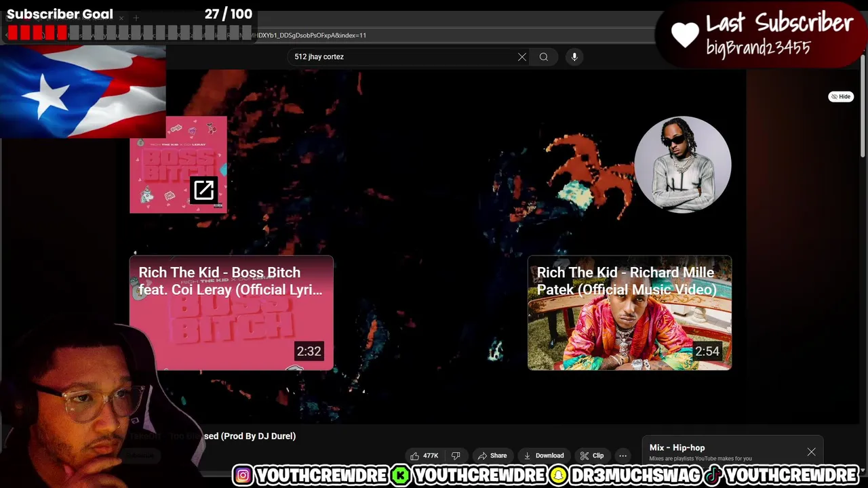Create a Clip of the video
This screenshot has width=868, height=488.
[592, 455]
